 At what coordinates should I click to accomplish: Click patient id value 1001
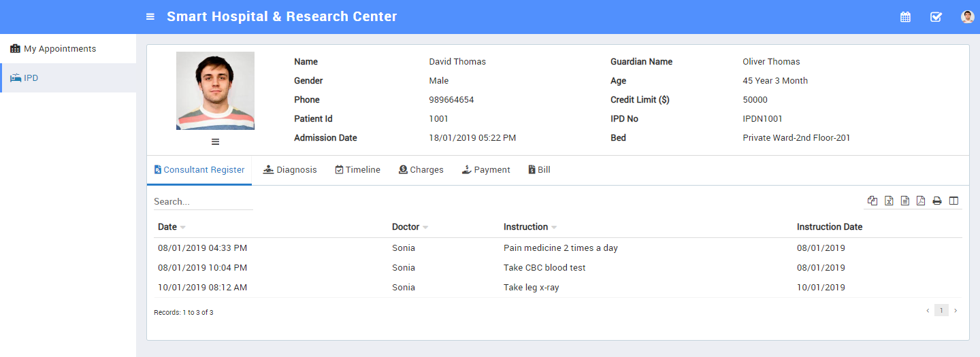tap(438, 119)
